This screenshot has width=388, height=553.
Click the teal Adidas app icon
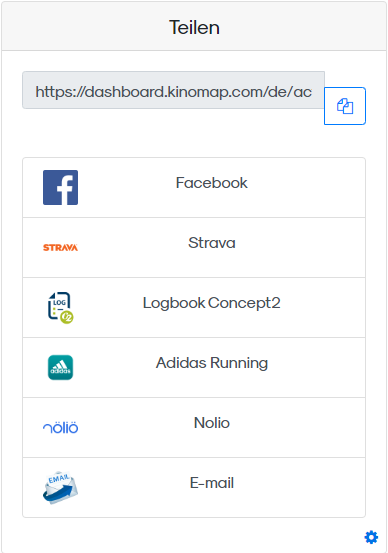(60, 367)
